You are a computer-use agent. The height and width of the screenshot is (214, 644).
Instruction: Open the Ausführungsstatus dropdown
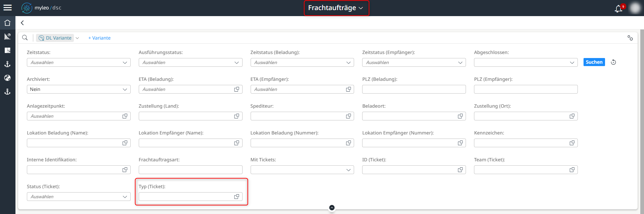190,62
